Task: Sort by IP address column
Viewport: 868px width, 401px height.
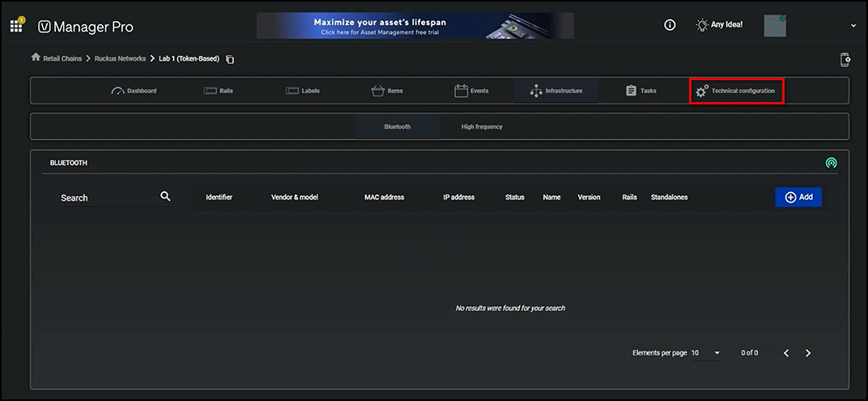Action: pyautogui.click(x=459, y=197)
